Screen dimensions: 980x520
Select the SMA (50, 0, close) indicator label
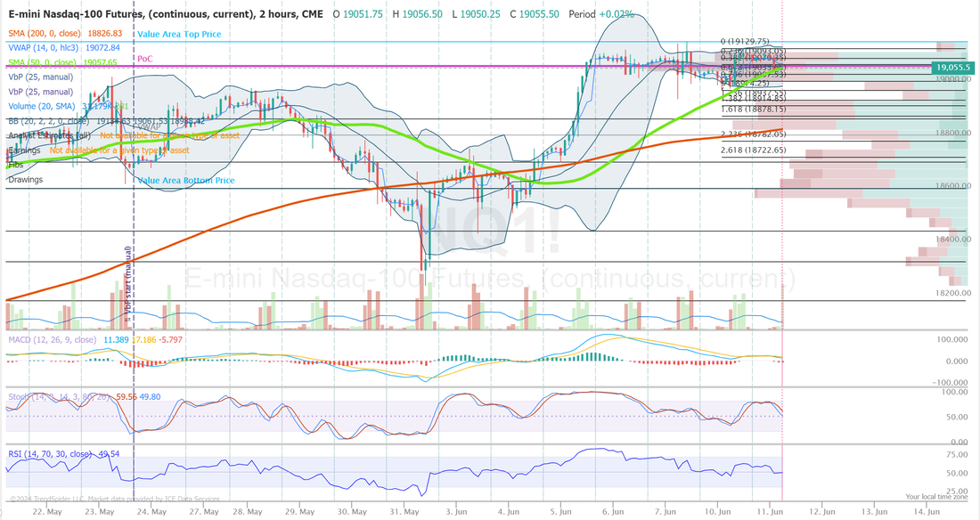pyautogui.click(x=42, y=62)
